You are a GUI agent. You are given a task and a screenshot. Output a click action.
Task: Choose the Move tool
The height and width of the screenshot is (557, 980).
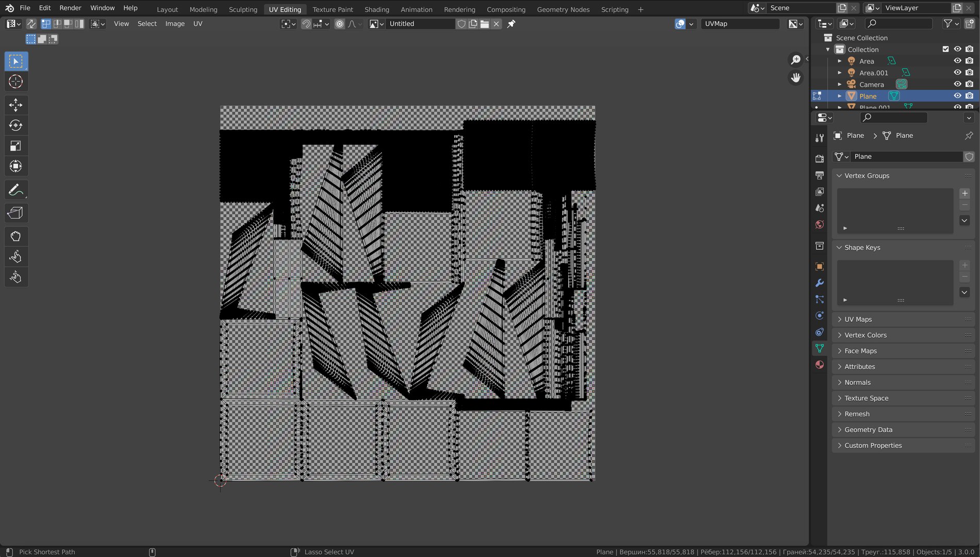coord(15,105)
